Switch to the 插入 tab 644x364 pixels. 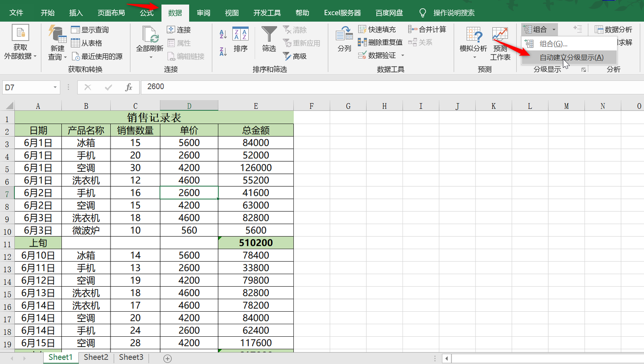(76, 13)
